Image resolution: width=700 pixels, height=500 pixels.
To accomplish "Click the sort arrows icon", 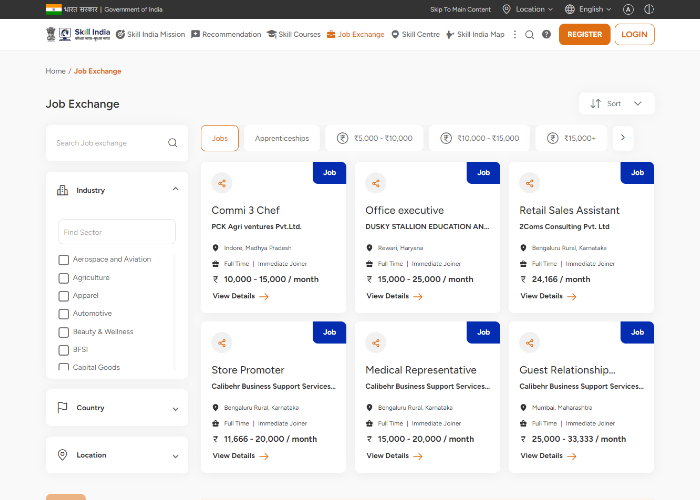I will (596, 104).
